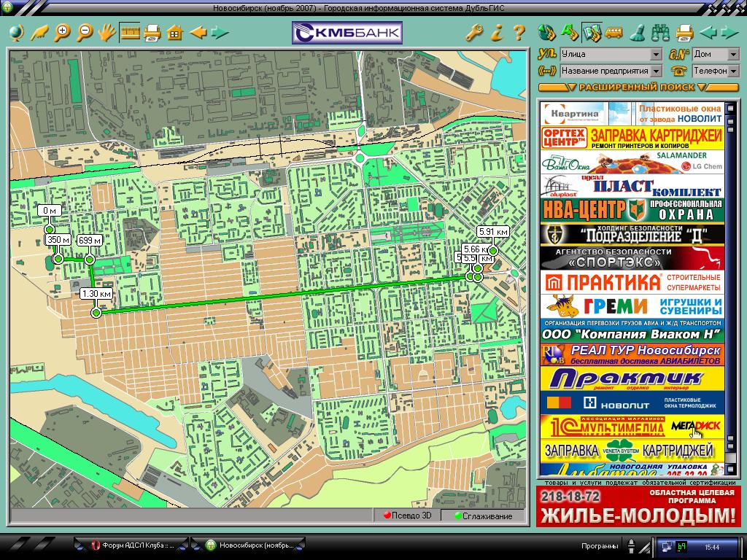The width and height of the screenshot is (747, 560).
Task: Open the Практик ремонт banner
Action: (x=632, y=378)
